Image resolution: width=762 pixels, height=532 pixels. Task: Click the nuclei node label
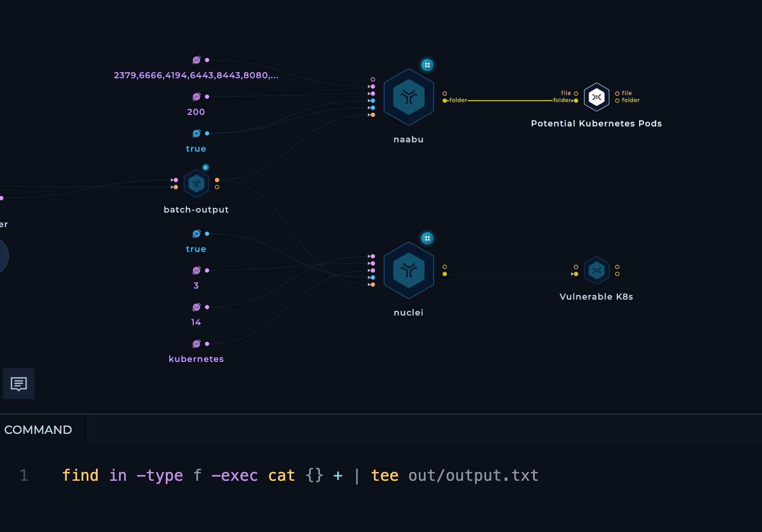click(x=409, y=313)
